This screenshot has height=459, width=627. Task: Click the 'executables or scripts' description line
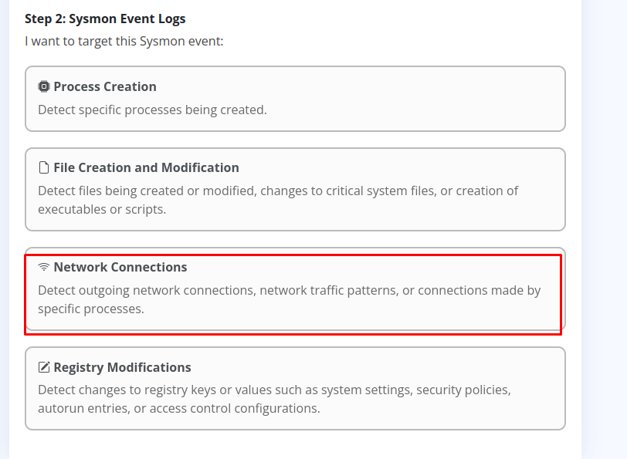(102, 209)
